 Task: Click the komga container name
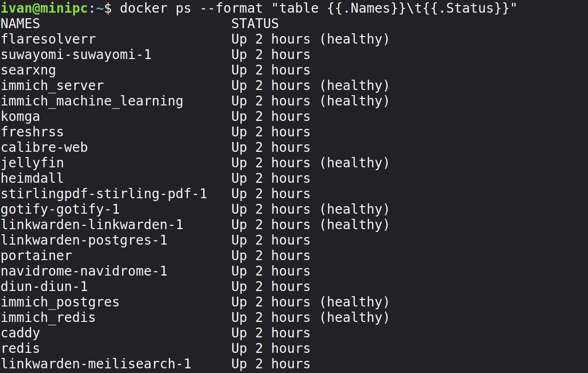click(x=20, y=116)
